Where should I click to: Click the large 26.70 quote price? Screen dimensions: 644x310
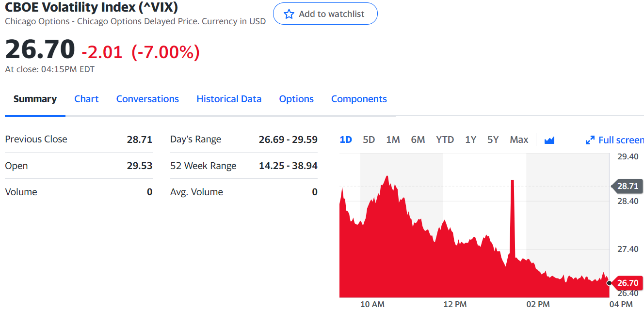tap(40, 49)
